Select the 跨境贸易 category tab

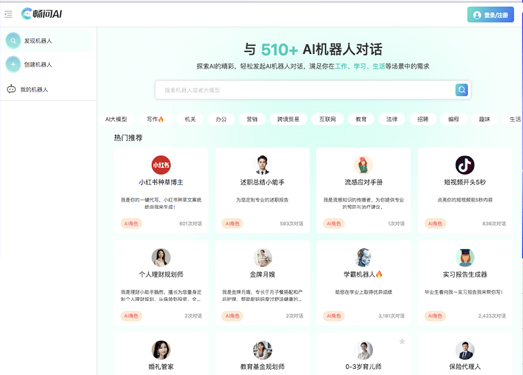[288, 119]
